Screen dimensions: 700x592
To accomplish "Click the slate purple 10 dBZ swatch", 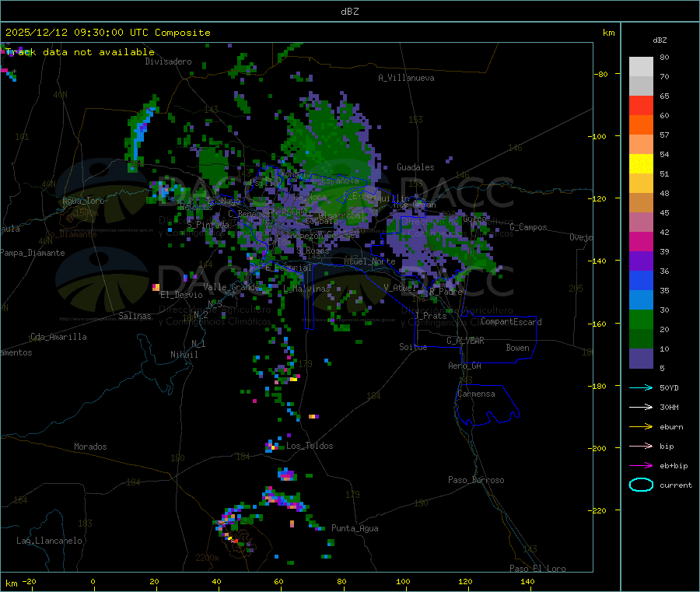I will [x=641, y=359].
